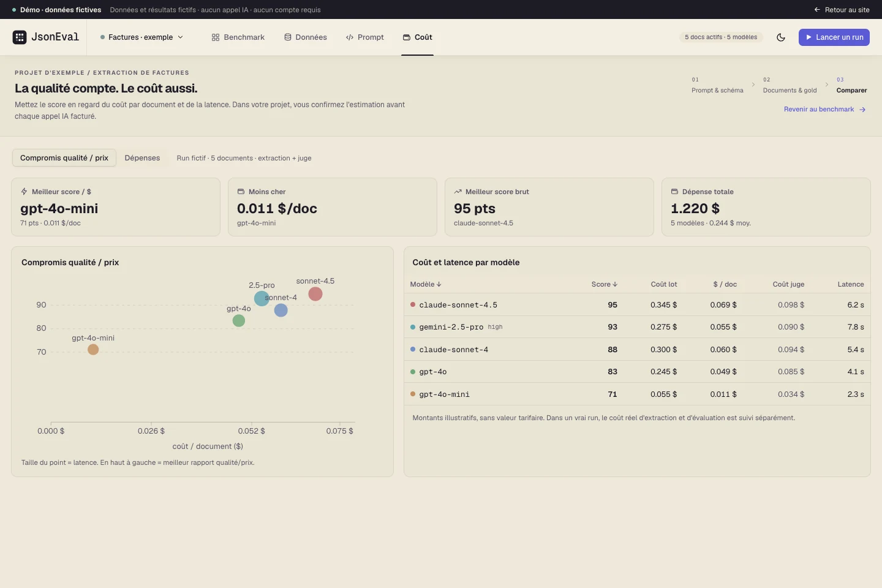Go to step 02 Documents & gold

tap(790, 85)
